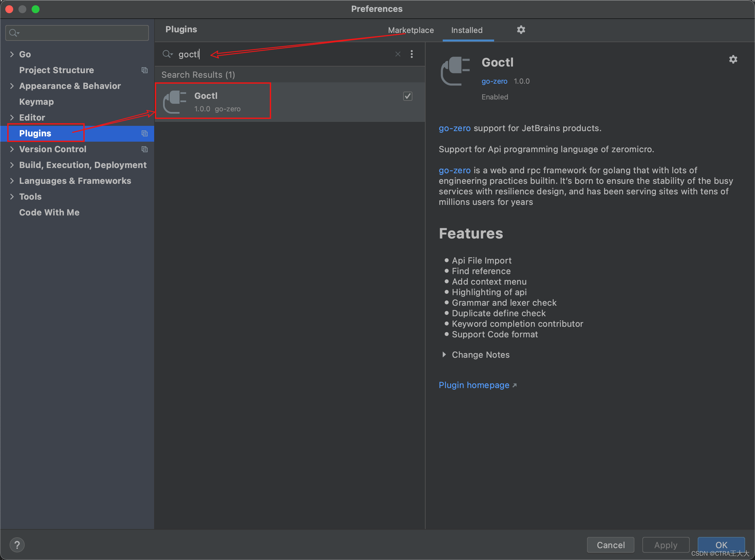Clear the goctl search text with X
Image resolution: width=755 pixels, height=560 pixels.
[x=398, y=54]
